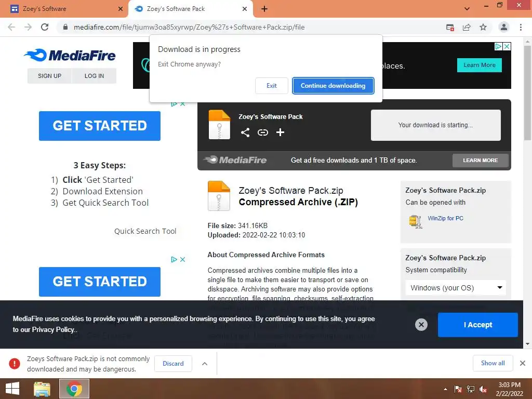
Task: Click the Chrome back arrow
Action: [11, 27]
